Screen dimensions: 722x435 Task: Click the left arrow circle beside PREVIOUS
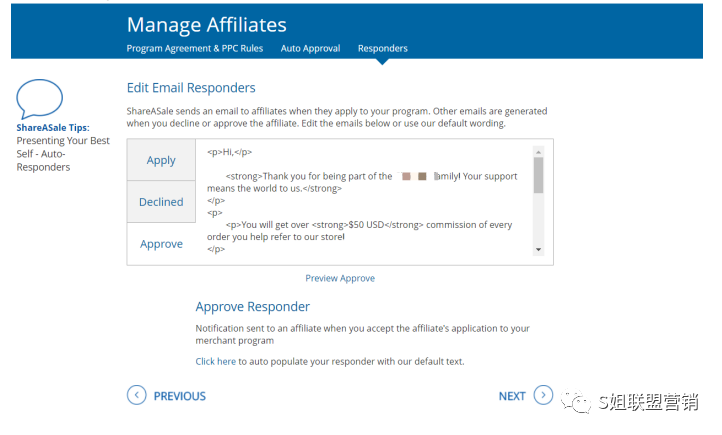(136, 395)
